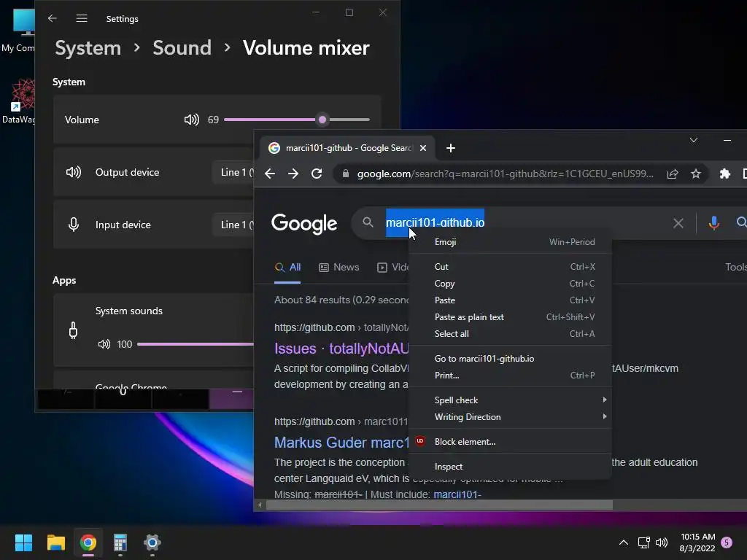Navigate to System breadcrumb in Settings

(88, 48)
